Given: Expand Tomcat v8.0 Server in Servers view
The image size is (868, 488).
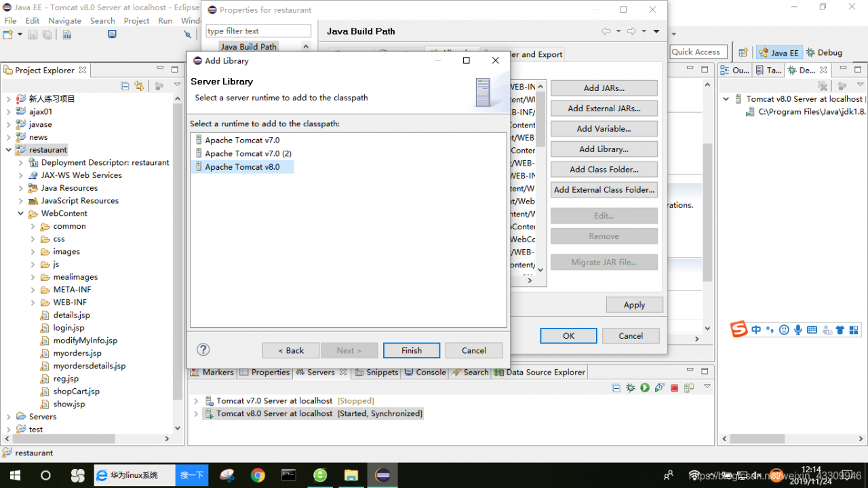Looking at the screenshot, I should coord(197,413).
